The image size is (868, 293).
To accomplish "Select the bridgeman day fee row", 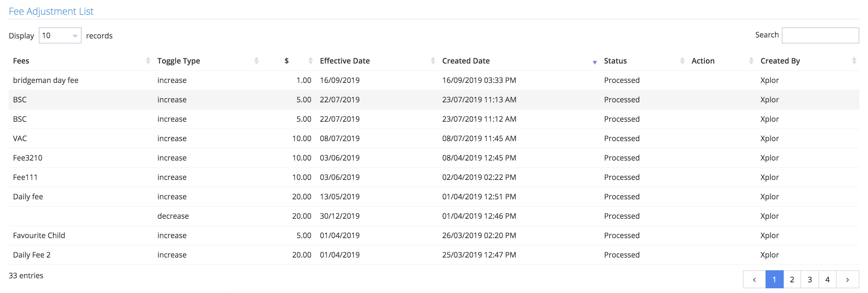I will pyautogui.click(x=45, y=80).
